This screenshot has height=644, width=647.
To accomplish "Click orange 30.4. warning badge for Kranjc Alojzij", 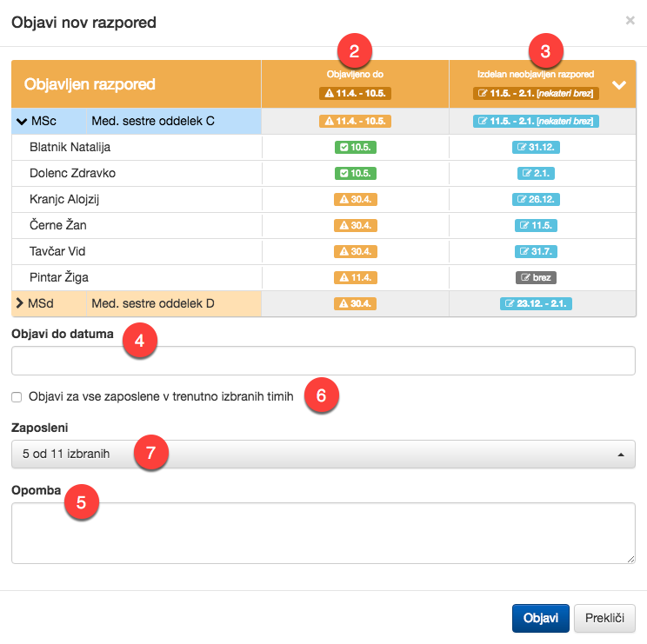I will coord(355,200).
